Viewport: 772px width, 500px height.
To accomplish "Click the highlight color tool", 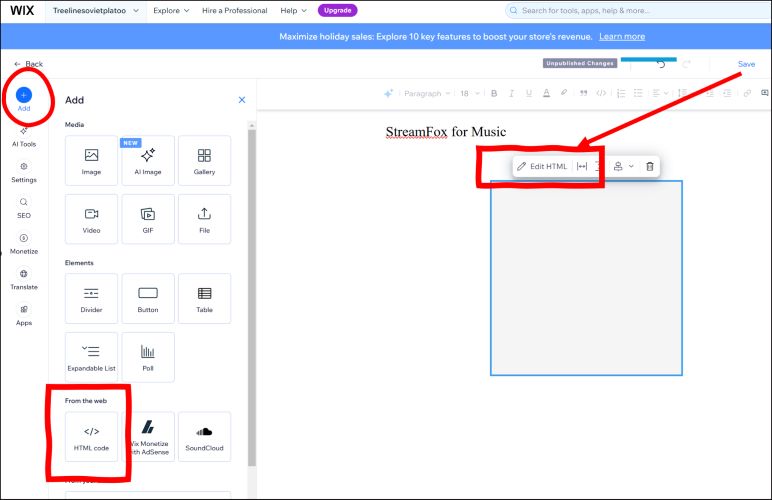I will click(564, 93).
